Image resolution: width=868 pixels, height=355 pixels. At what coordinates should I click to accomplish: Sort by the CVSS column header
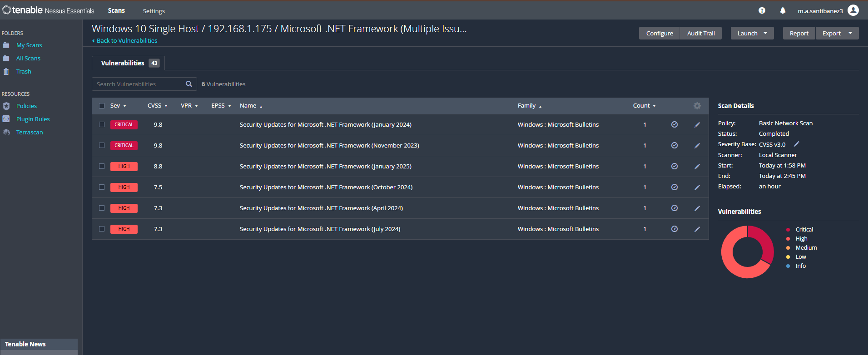point(158,106)
